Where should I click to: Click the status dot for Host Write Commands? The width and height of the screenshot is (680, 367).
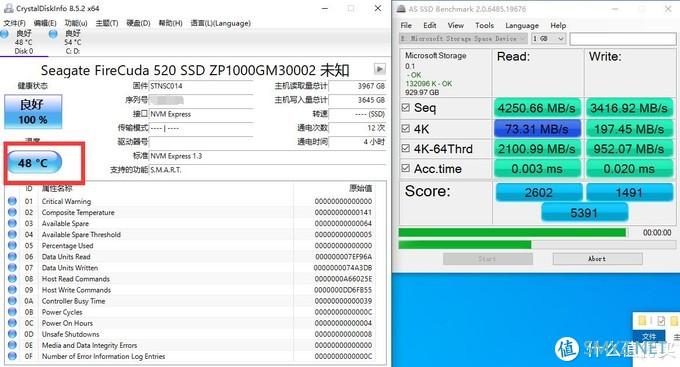coord(12,289)
